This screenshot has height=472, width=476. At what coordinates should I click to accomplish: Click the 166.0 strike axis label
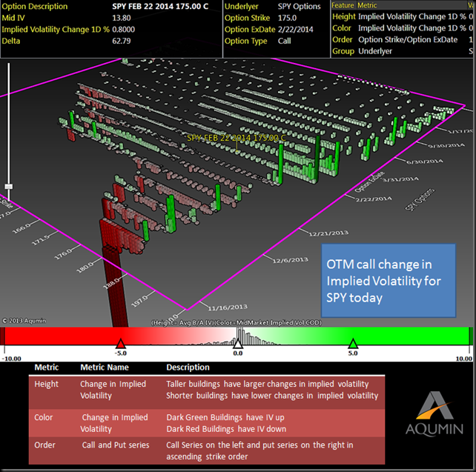click(22, 228)
